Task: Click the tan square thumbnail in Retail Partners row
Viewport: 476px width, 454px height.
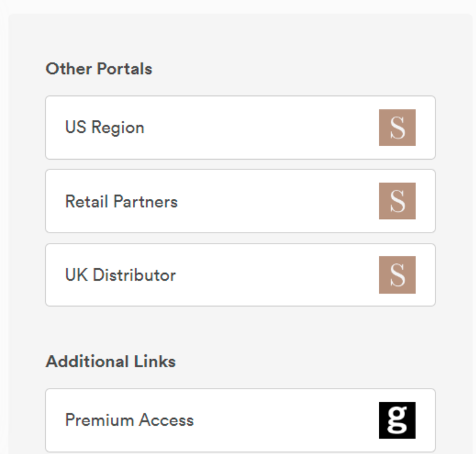Action: pyautogui.click(x=397, y=201)
